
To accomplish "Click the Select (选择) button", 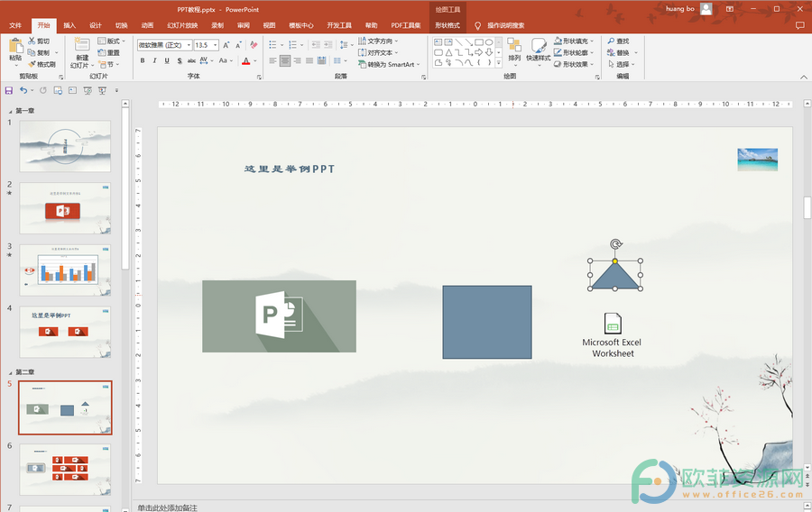I will tap(621, 65).
